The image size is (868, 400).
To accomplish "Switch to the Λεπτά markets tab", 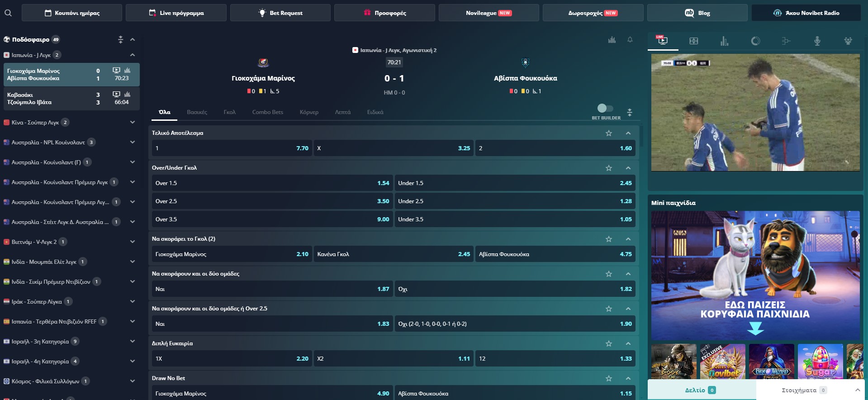I will 342,112.
